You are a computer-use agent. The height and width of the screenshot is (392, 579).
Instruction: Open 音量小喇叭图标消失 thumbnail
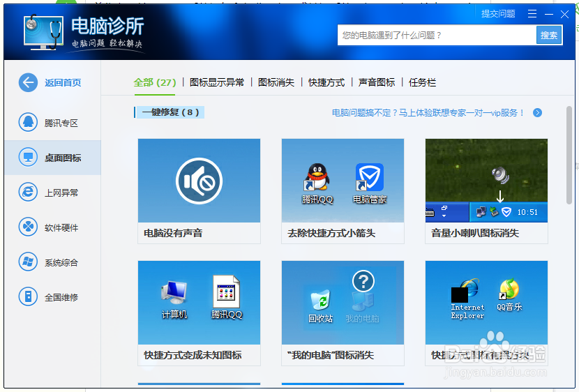tap(486, 181)
